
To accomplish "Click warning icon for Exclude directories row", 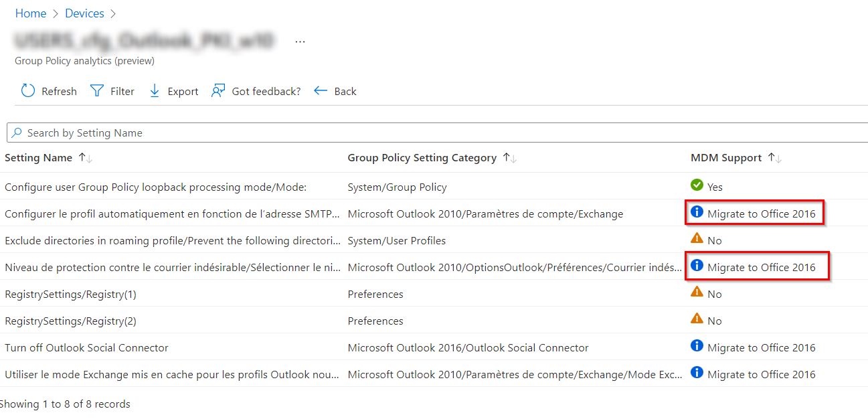I will 697,238.
